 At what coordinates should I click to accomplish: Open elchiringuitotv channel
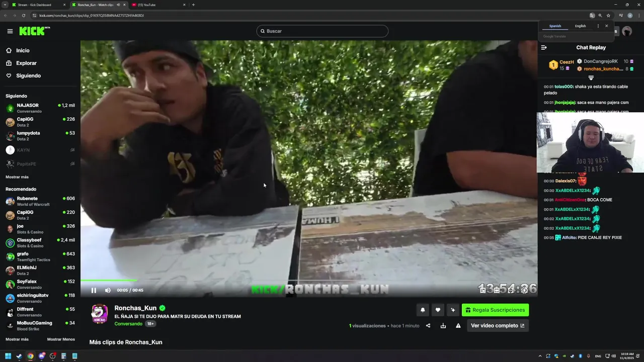tap(40, 298)
